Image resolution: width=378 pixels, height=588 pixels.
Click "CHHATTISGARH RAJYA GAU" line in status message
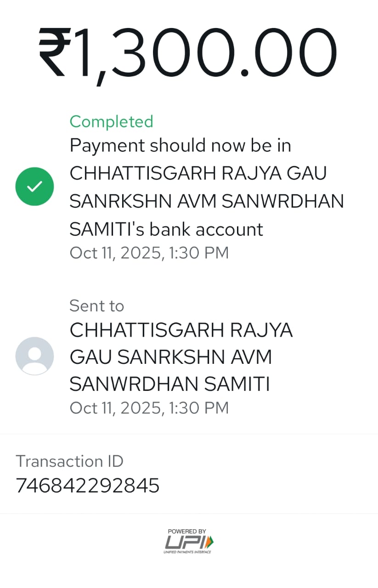pyautogui.click(x=197, y=174)
